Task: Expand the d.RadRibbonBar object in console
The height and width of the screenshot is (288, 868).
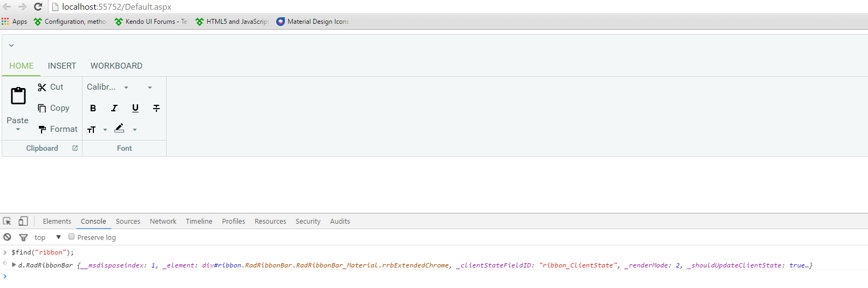Action: [x=14, y=265]
